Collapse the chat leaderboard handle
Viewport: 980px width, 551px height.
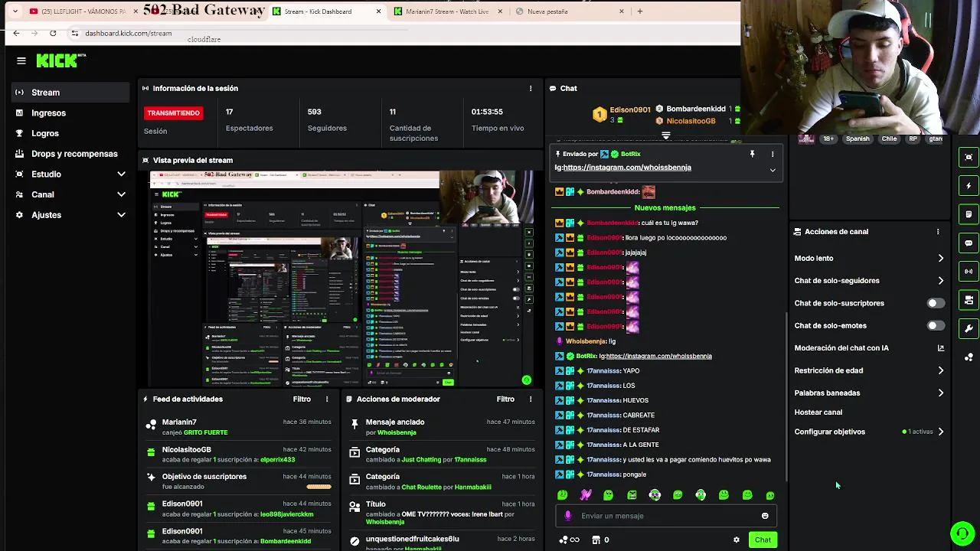pos(666,135)
